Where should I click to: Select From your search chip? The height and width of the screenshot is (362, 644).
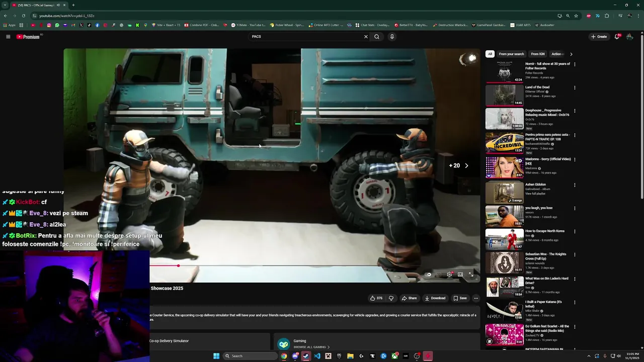511,54
